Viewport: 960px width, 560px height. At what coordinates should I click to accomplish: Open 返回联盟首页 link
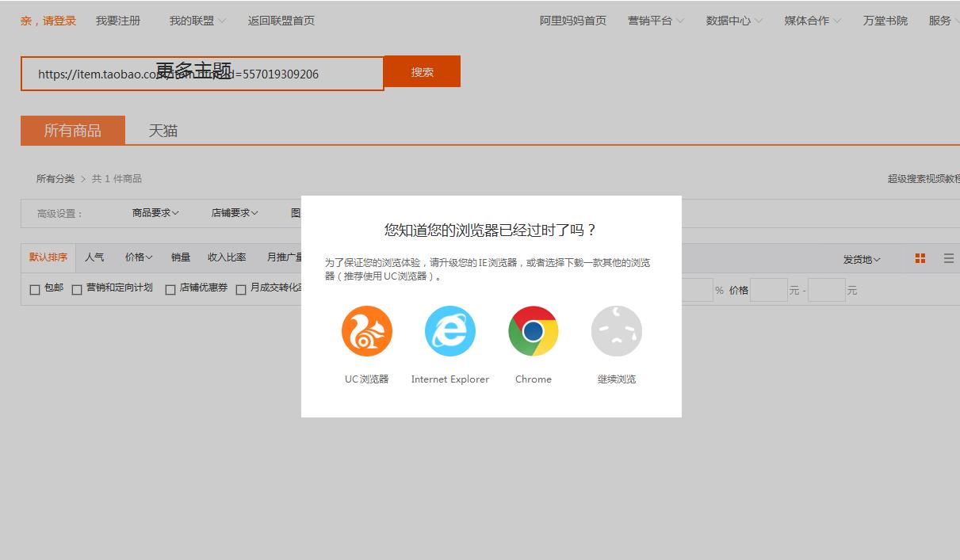[281, 21]
